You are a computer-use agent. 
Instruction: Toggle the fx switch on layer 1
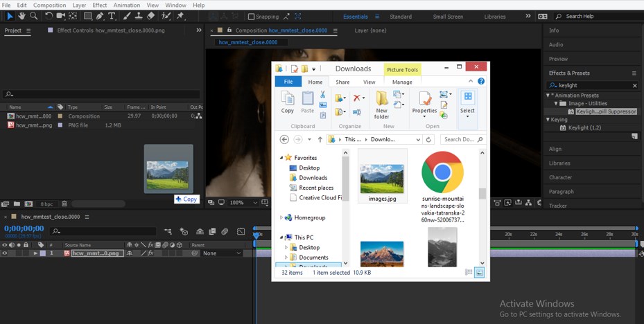pos(150,253)
